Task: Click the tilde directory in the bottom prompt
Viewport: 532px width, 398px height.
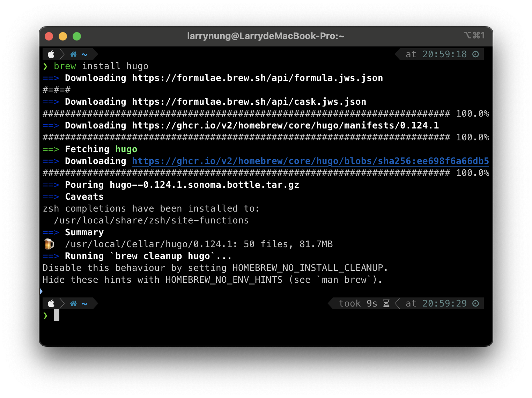Action: click(84, 304)
